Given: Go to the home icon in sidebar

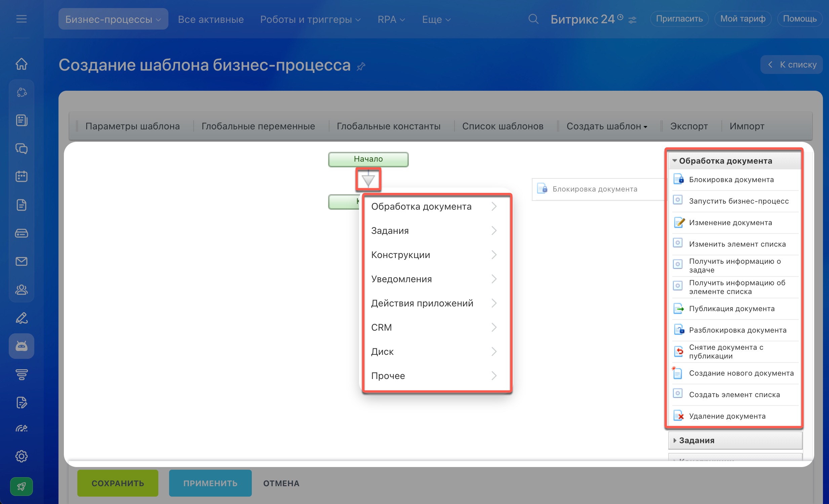Looking at the screenshot, I should (x=21, y=64).
